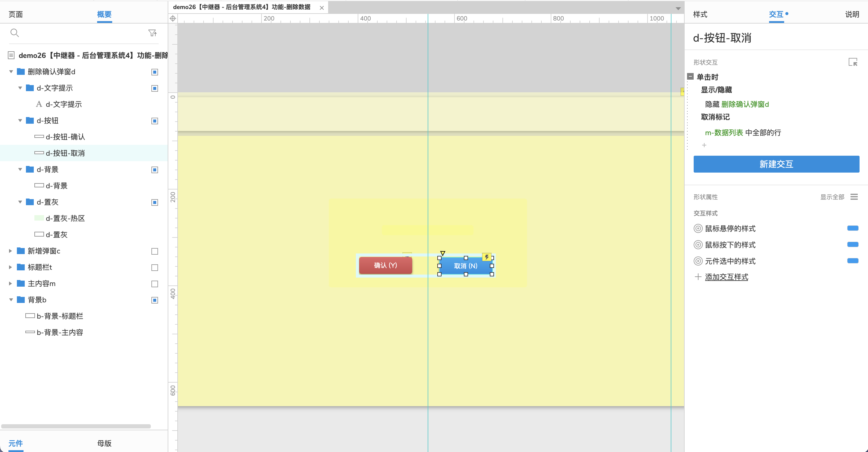
Task: Toggle visibility box for 主内容m
Action: 155,284
